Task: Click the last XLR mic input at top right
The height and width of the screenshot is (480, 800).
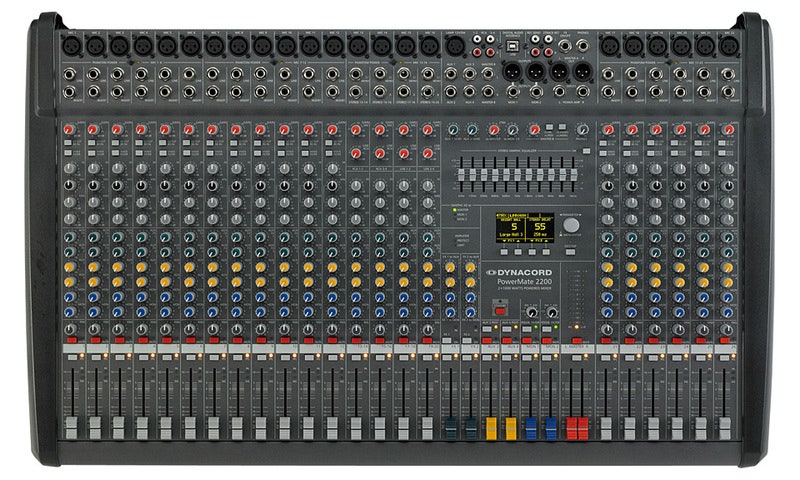Action: 728,46
